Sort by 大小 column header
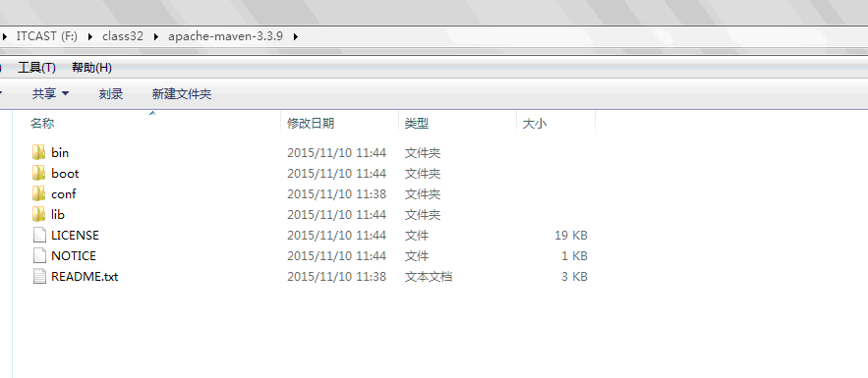 pos(535,124)
